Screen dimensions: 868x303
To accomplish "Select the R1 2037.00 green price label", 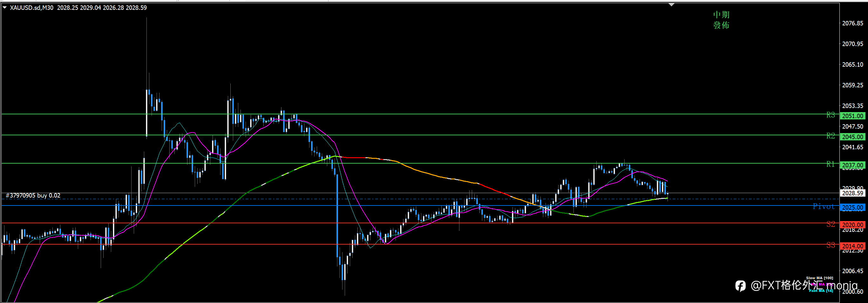I will click(852, 165).
